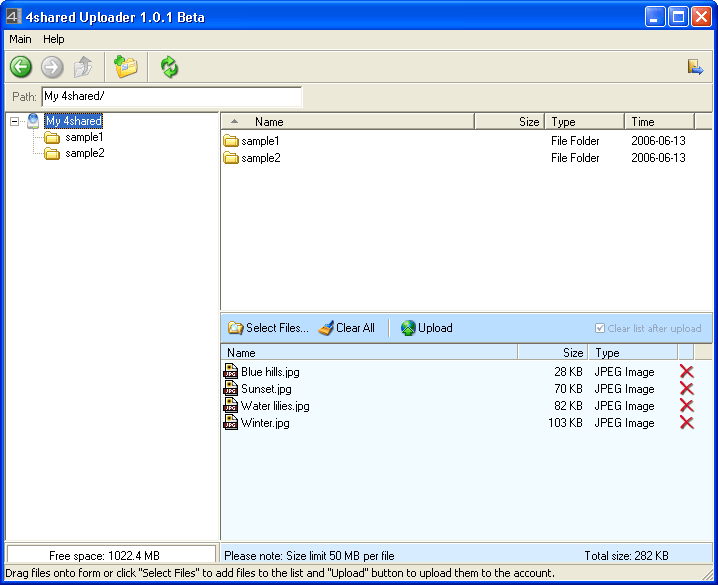Minimize the 4shared Uploader window
Screen dimensions: 718x585
[x=655, y=17]
